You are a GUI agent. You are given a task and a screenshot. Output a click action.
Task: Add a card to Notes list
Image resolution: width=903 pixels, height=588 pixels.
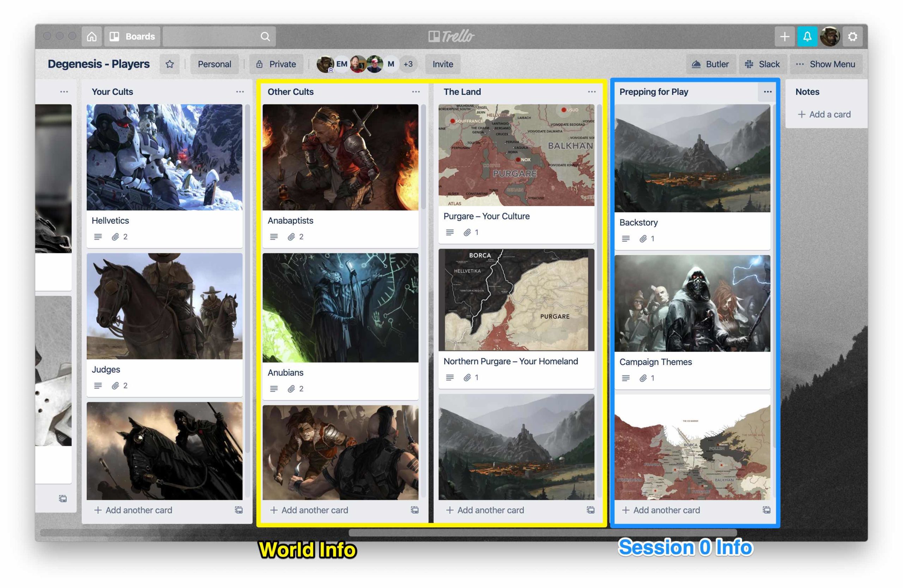click(824, 115)
